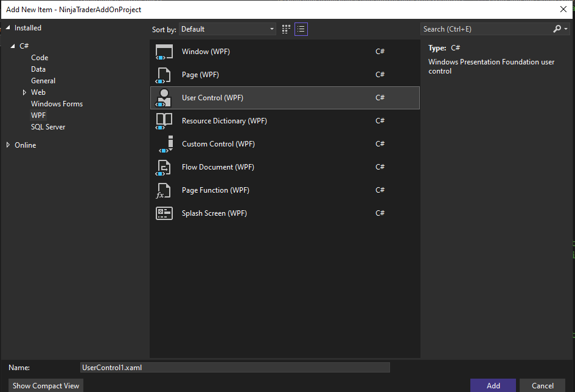Click the Show Compact View button
The height and width of the screenshot is (392, 575).
(46, 385)
